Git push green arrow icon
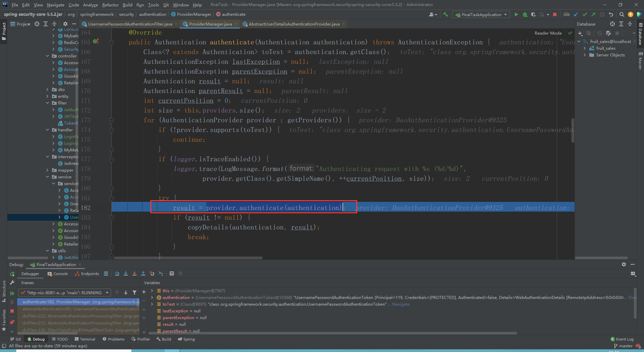The width and height of the screenshot is (644, 352). click(593, 14)
